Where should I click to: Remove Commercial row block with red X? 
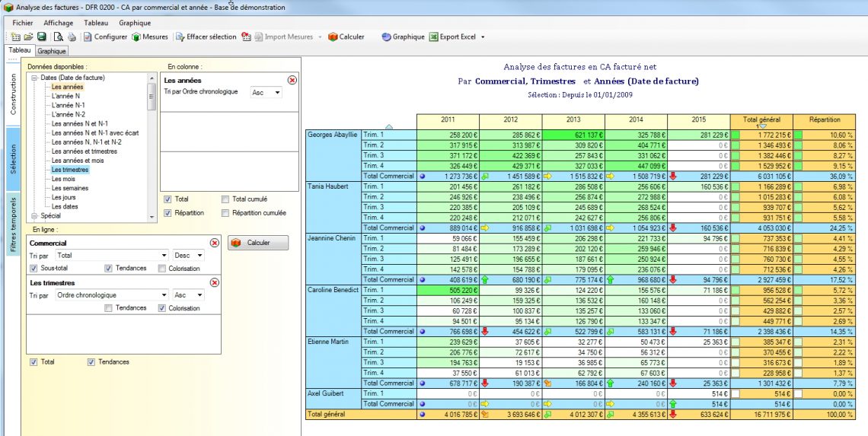click(x=215, y=243)
